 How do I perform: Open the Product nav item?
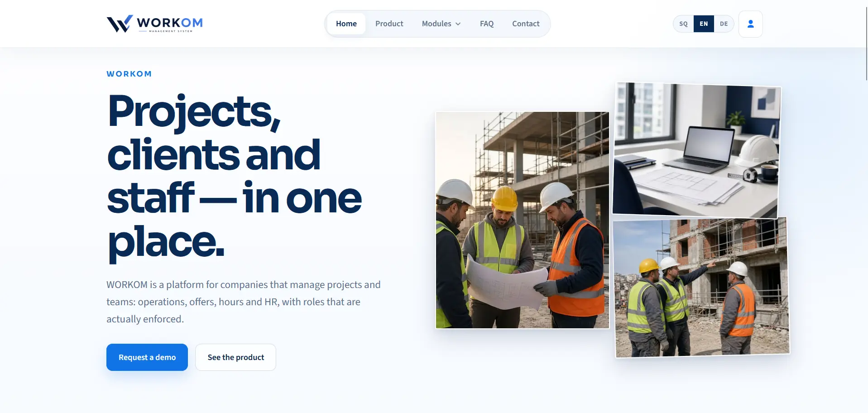[x=389, y=24]
